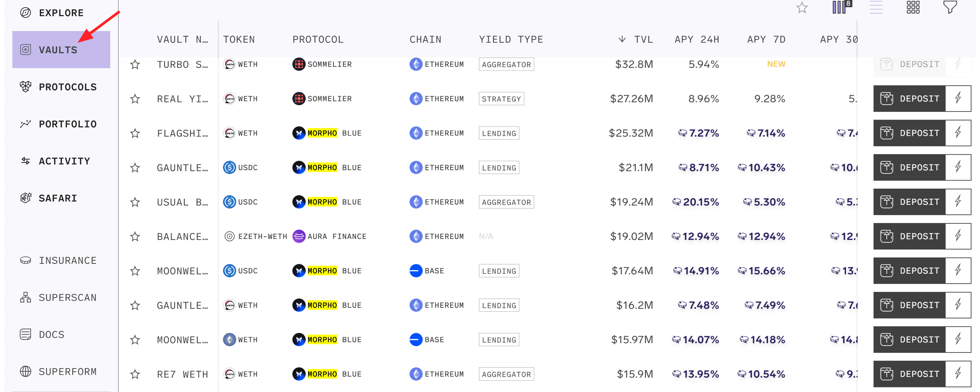
Task: Click USDC token icon in Usual B... row
Action: tap(229, 202)
